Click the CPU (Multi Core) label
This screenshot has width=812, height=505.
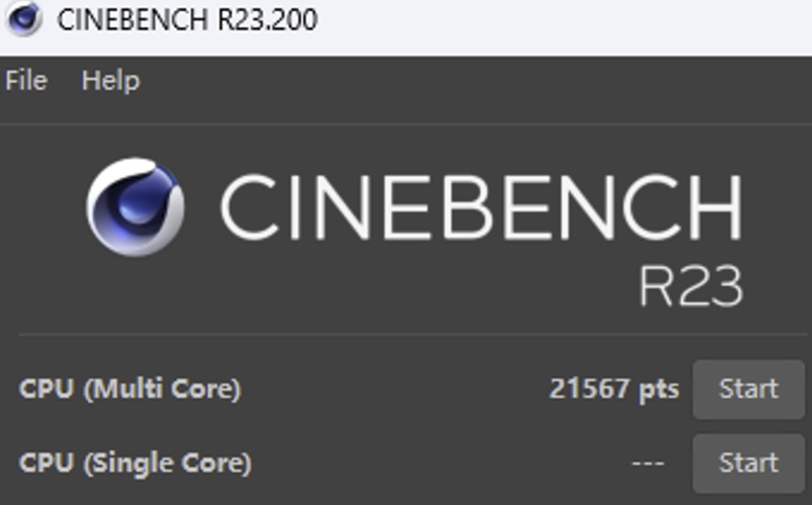[x=130, y=390]
